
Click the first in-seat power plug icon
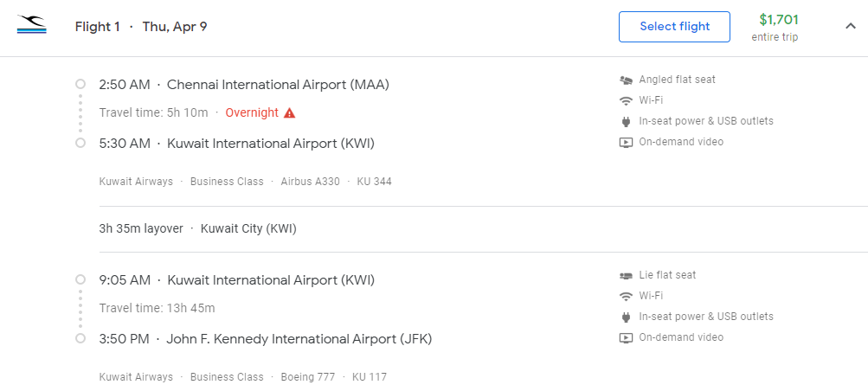[x=626, y=122]
